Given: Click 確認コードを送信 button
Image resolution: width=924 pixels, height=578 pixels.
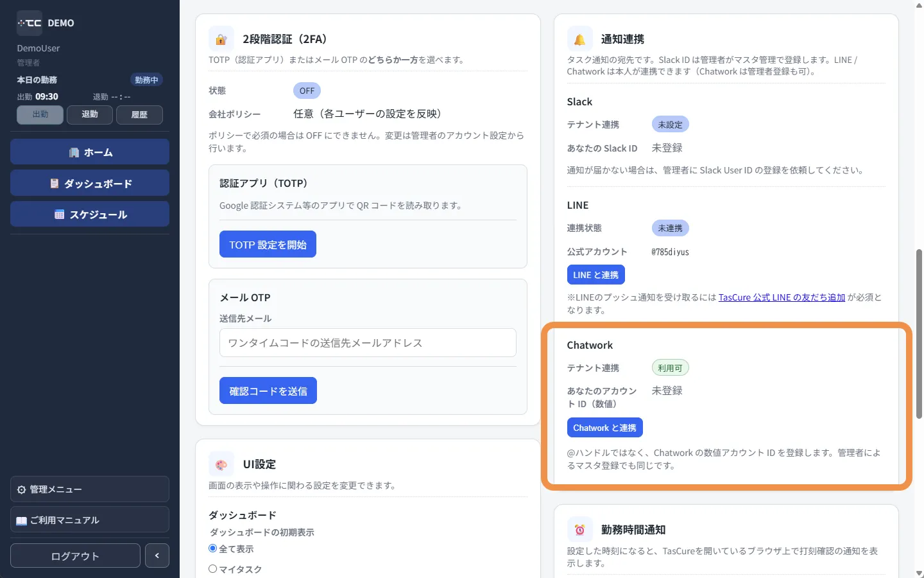Looking at the screenshot, I should point(268,390).
